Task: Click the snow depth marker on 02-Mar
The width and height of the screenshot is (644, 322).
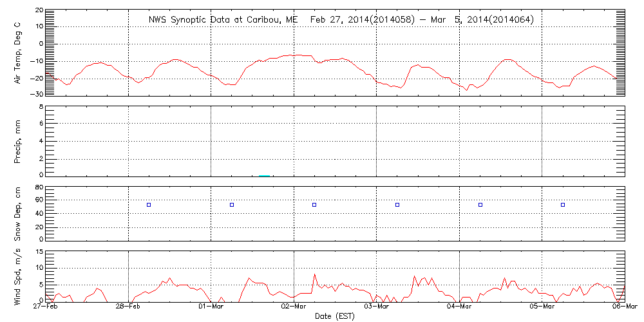Action: (314, 205)
